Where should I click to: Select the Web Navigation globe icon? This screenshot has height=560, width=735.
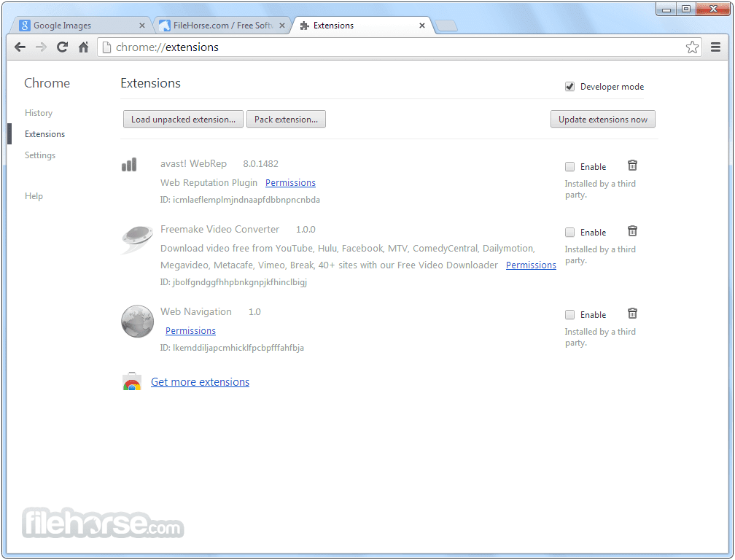(x=137, y=321)
